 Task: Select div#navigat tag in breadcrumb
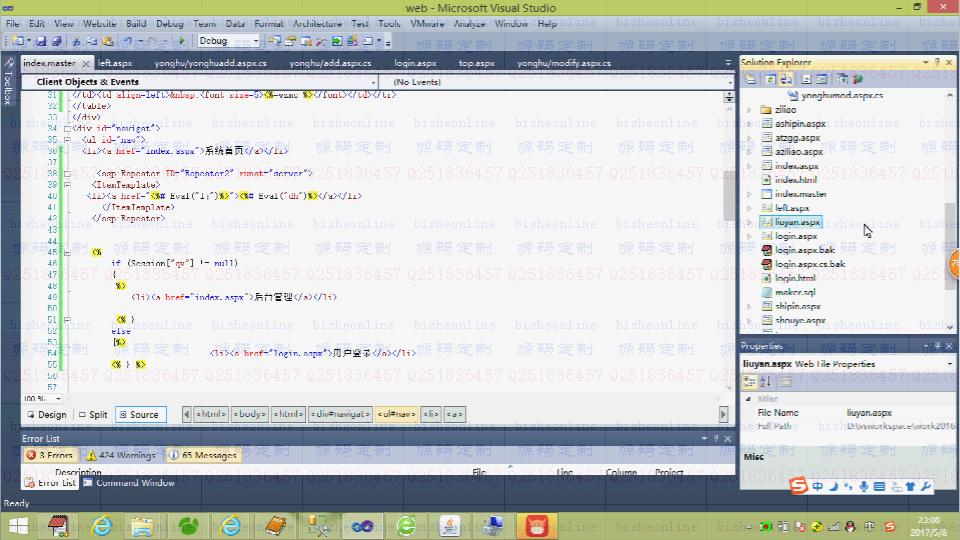tap(340, 414)
